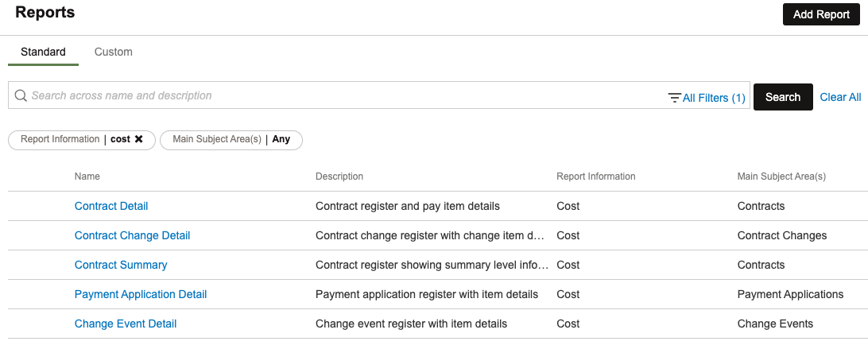Open the Contract Summary report
Screen dimensions: 868x345
click(121, 265)
